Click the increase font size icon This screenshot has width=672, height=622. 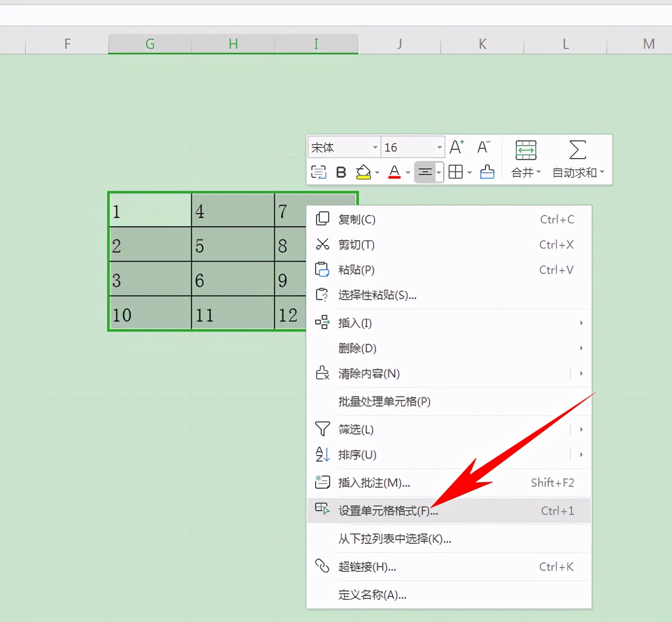(456, 147)
